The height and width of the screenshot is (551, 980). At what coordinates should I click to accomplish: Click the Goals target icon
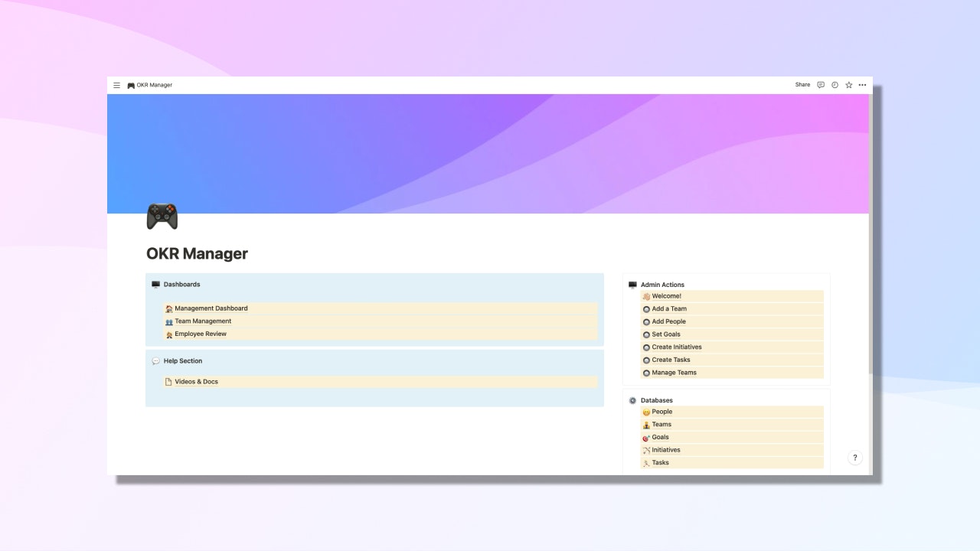(x=646, y=438)
